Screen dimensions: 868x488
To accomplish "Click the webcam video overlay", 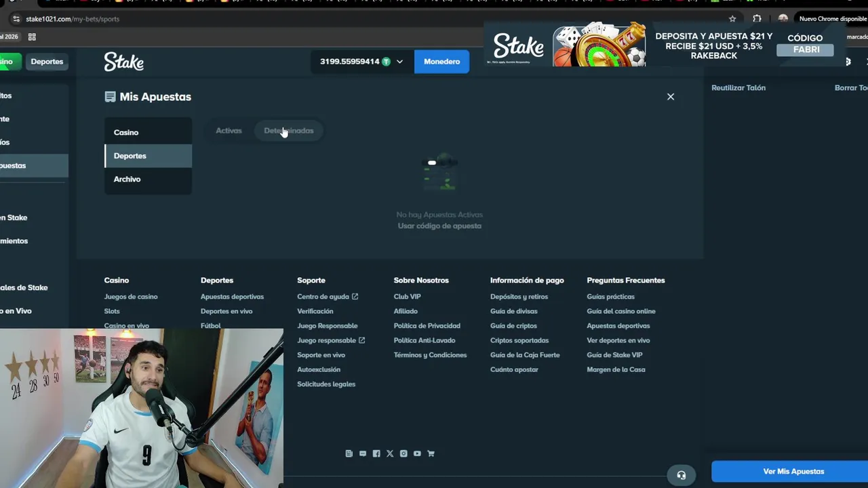I will [x=142, y=408].
